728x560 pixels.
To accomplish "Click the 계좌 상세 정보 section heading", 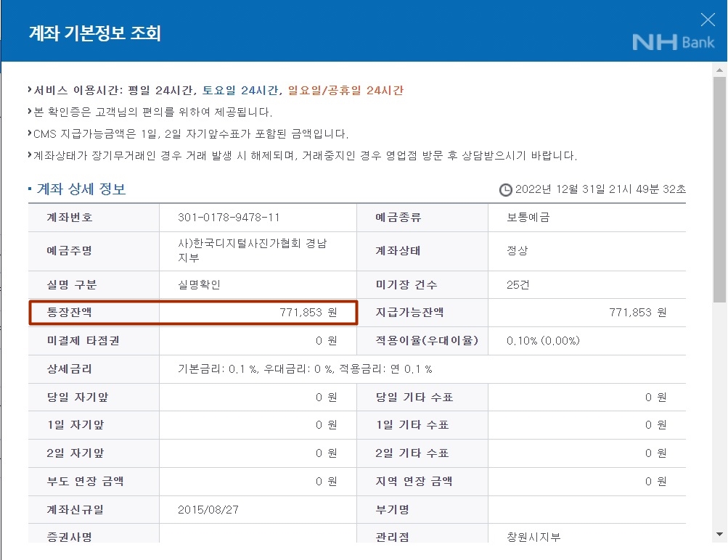I will [x=81, y=189].
